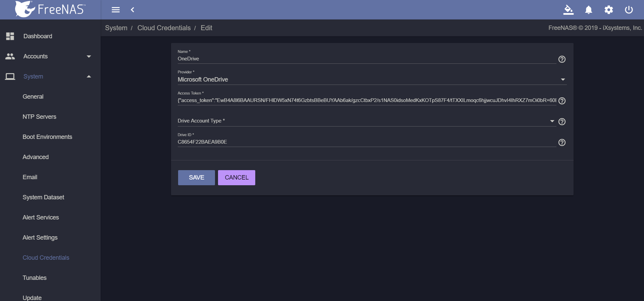644x301 pixels.
Task: Go to Dashboard in sidebar
Action: point(38,36)
